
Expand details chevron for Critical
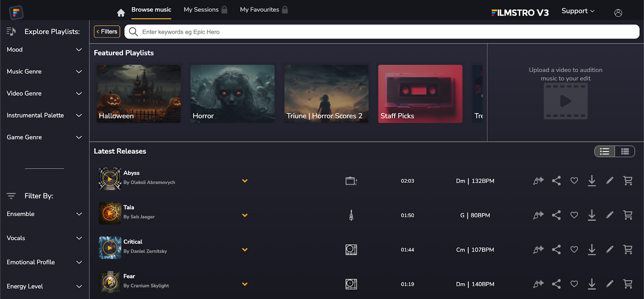click(245, 250)
